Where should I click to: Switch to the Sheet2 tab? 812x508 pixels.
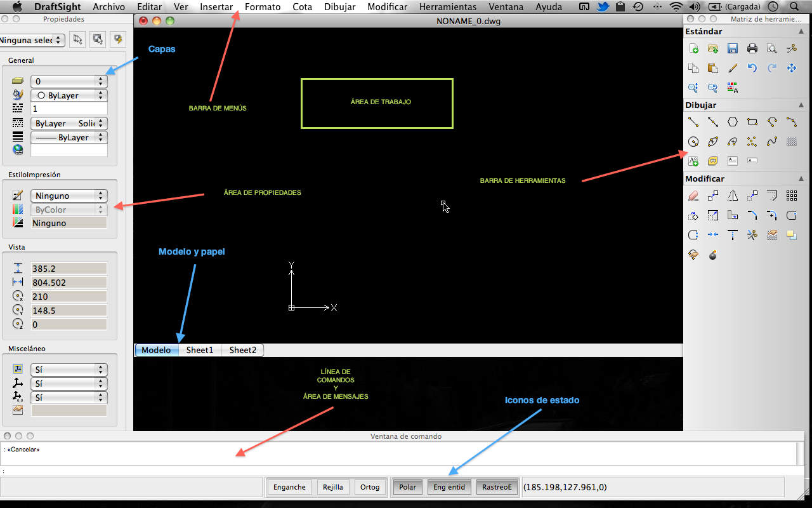pos(243,350)
